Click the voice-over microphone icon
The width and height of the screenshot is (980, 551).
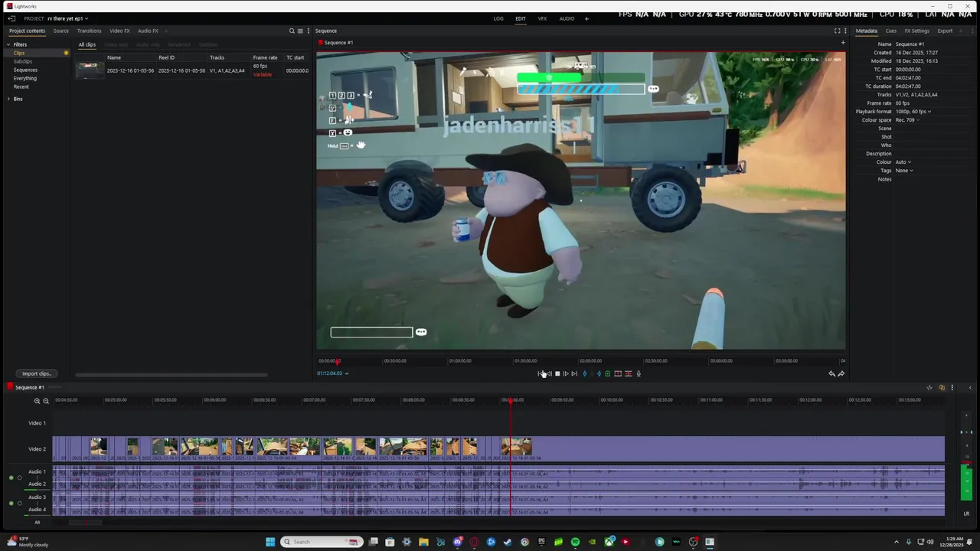[639, 373]
